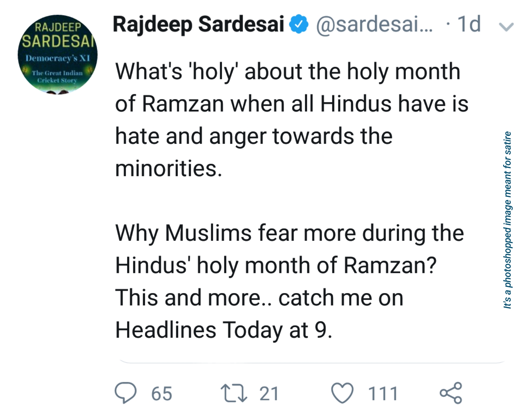Click the reply speech bubble icon
The height and width of the screenshot is (415, 532).
click(126, 393)
